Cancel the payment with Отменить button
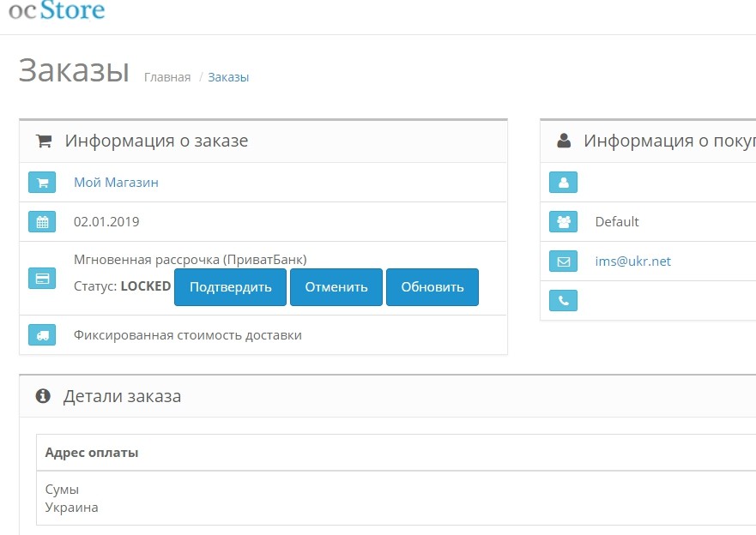 point(336,287)
